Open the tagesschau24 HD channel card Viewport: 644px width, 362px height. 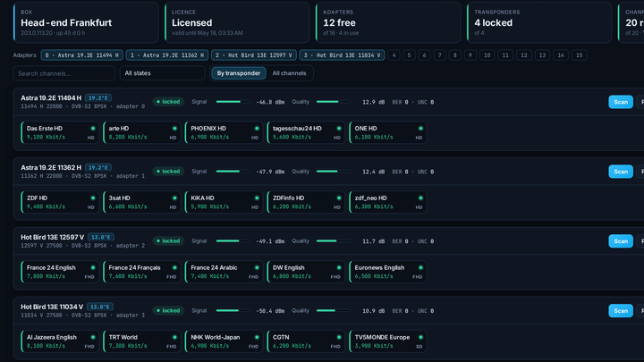(x=306, y=132)
